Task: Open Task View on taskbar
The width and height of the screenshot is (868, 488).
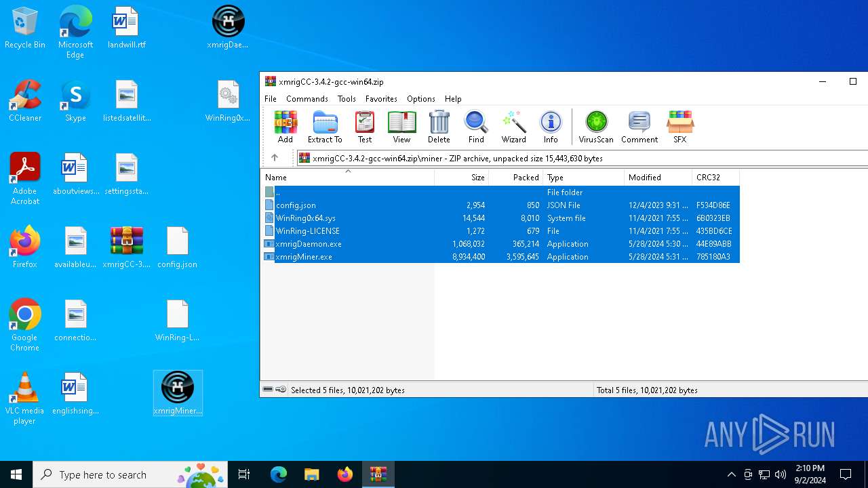Action: [x=244, y=474]
